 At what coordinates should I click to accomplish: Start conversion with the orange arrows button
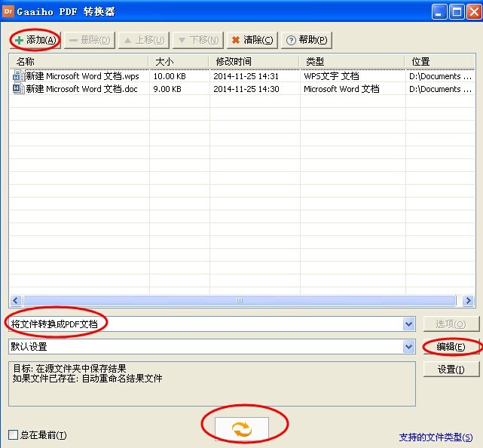[242, 428]
